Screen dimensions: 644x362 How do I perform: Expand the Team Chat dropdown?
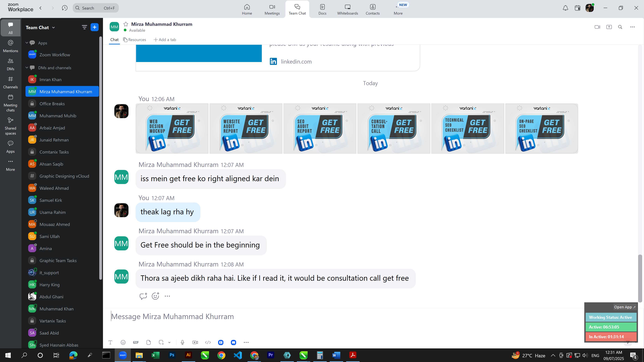pyautogui.click(x=53, y=27)
